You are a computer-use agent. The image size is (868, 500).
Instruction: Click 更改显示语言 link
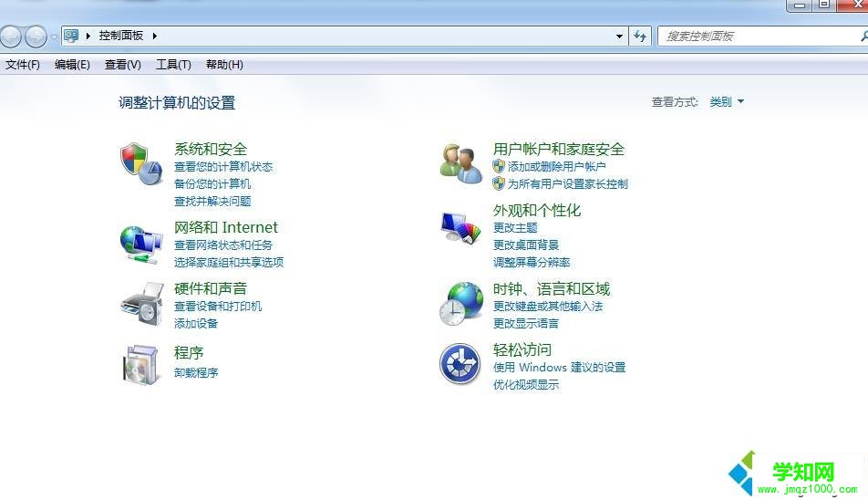(526, 323)
